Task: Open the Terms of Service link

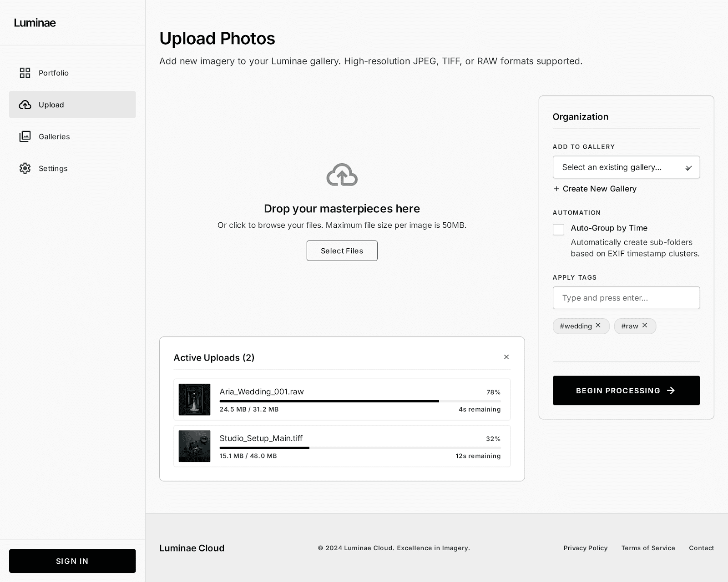Action: (x=648, y=548)
